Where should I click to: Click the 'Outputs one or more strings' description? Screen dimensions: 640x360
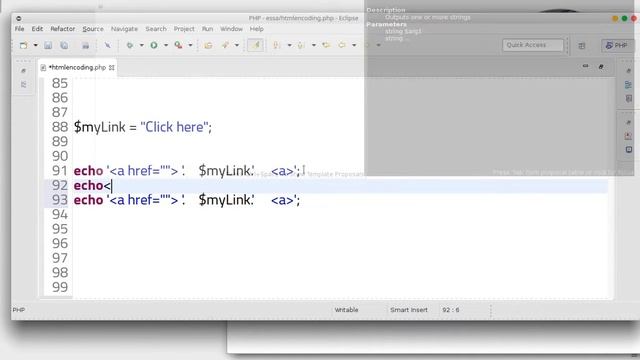tap(428, 18)
